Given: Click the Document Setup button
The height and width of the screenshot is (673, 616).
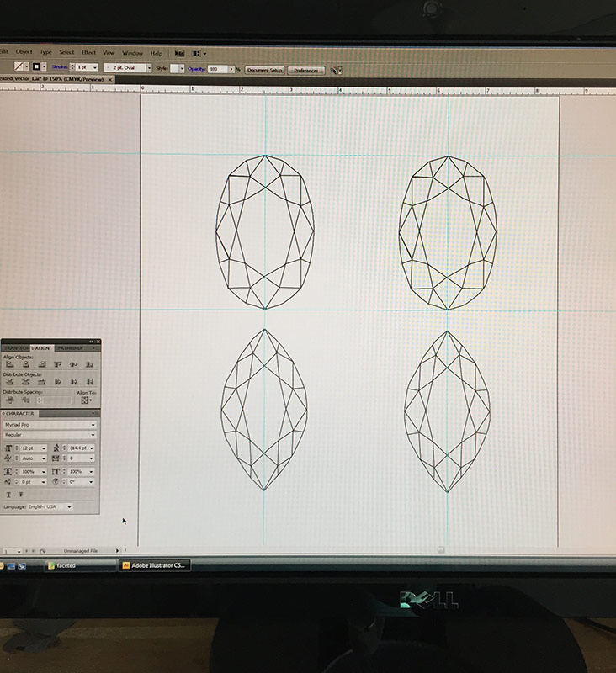Looking at the screenshot, I should [264, 70].
